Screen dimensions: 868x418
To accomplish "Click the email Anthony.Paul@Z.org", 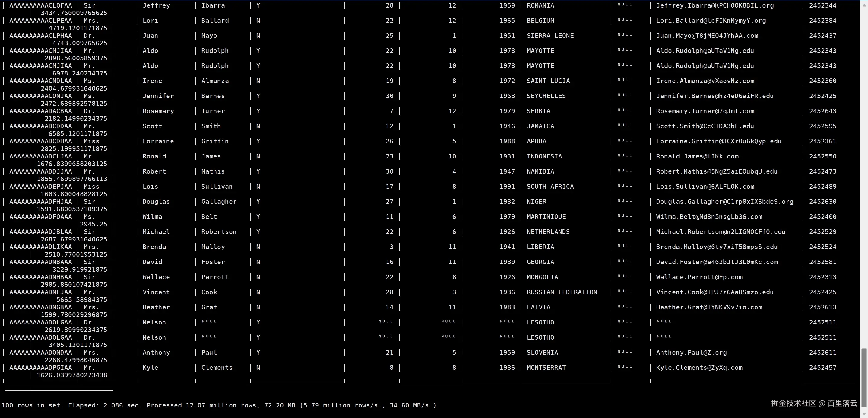I will (x=691, y=352).
